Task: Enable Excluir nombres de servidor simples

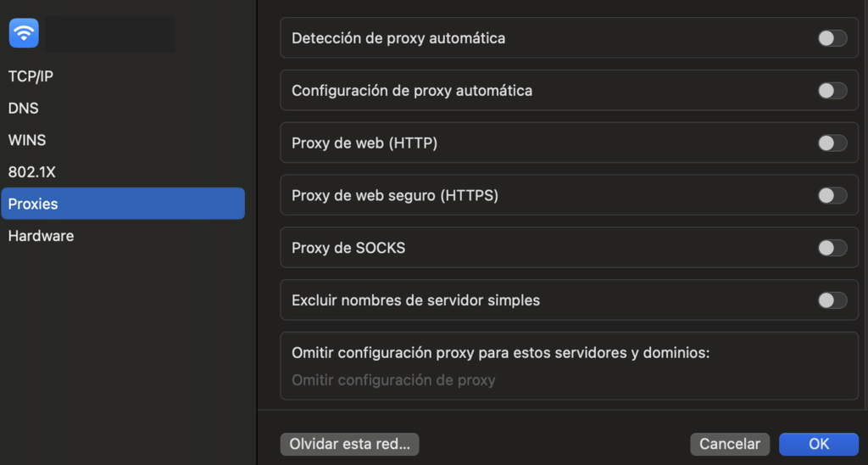Action: coord(832,300)
